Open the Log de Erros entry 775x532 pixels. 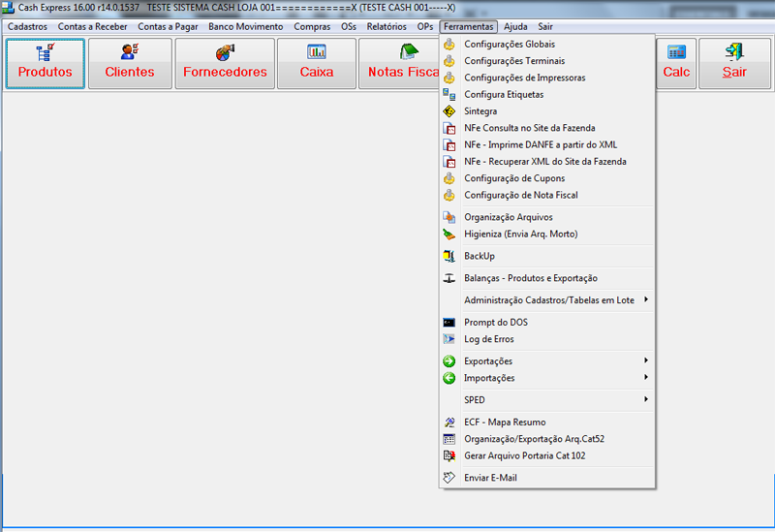[489, 339]
